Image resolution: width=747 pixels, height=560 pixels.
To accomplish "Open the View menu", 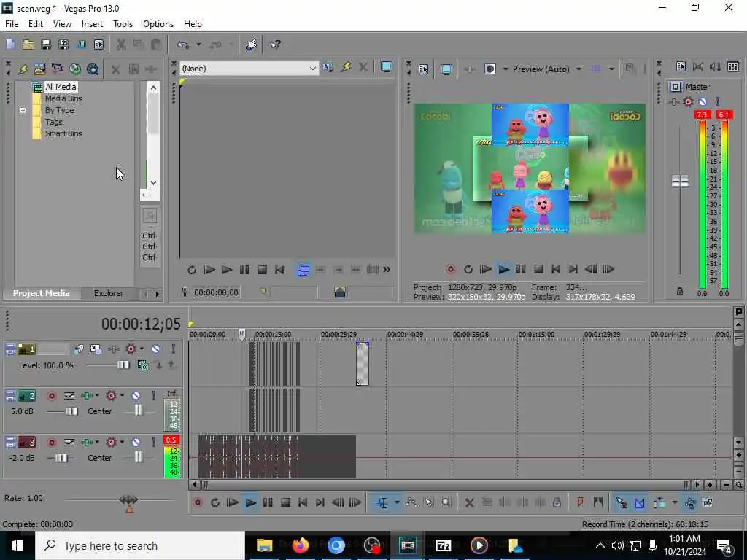I will (62, 24).
